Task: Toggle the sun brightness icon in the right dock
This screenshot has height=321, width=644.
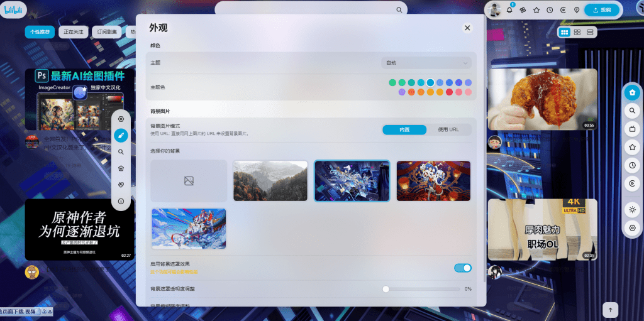Action: 632,209
